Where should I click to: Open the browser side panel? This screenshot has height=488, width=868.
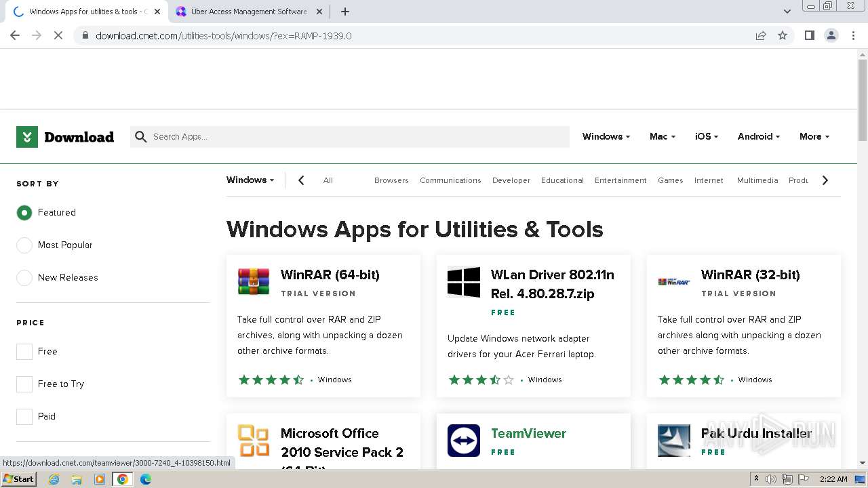[809, 35]
